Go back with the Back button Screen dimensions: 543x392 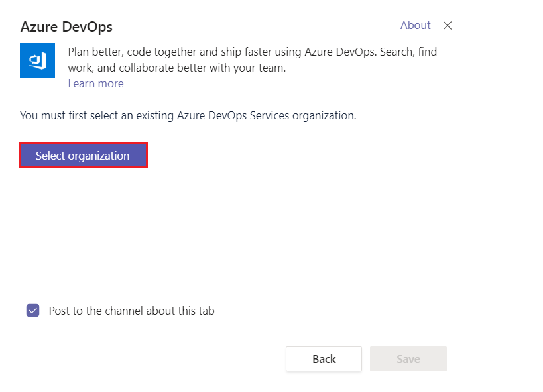pyautogui.click(x=324, y=359)
